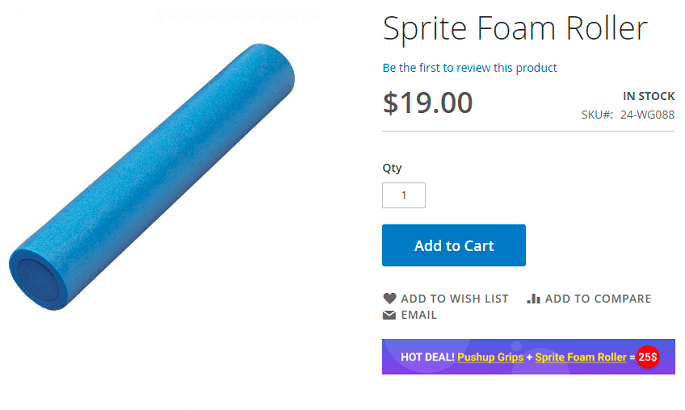Open 'Be the first to review' link
Image resolution: width=685 pixels, height=410 pixels.
(x=469, y=68)
